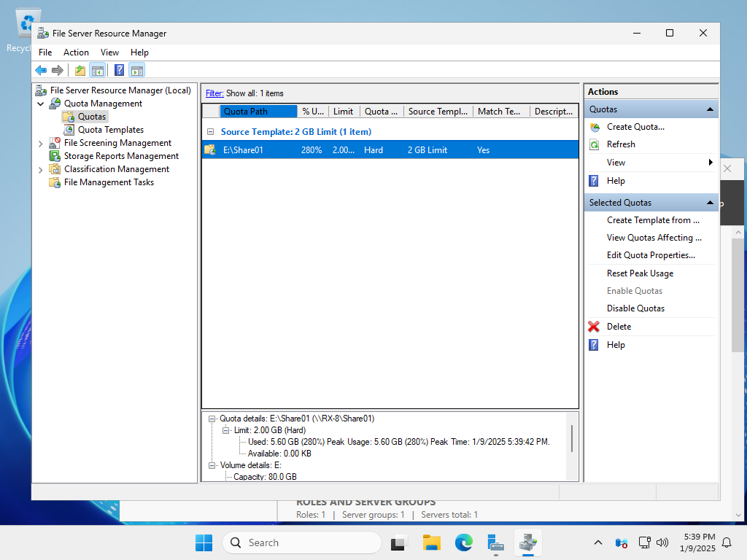Click the taskbar Search box
The height and width of the screenshot is (560, 747).
tap(302, 542)
